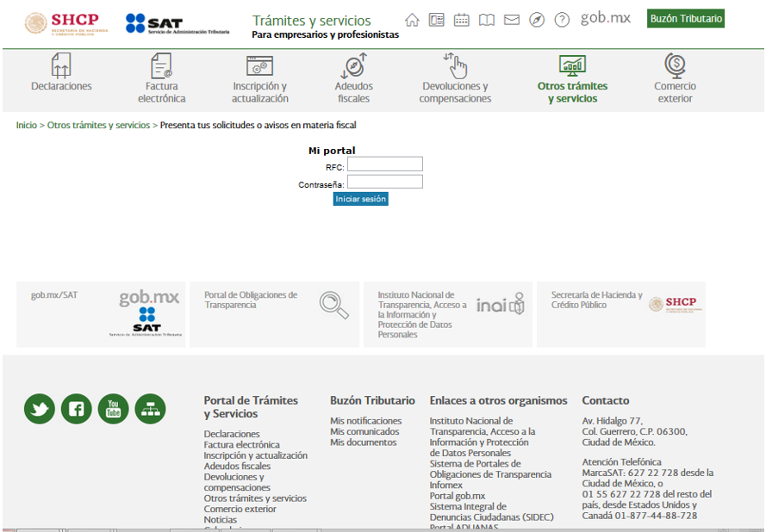Viewport: 766px width, 532px height.
Task: Focus the RFC input field
Action: click(385, 164)
